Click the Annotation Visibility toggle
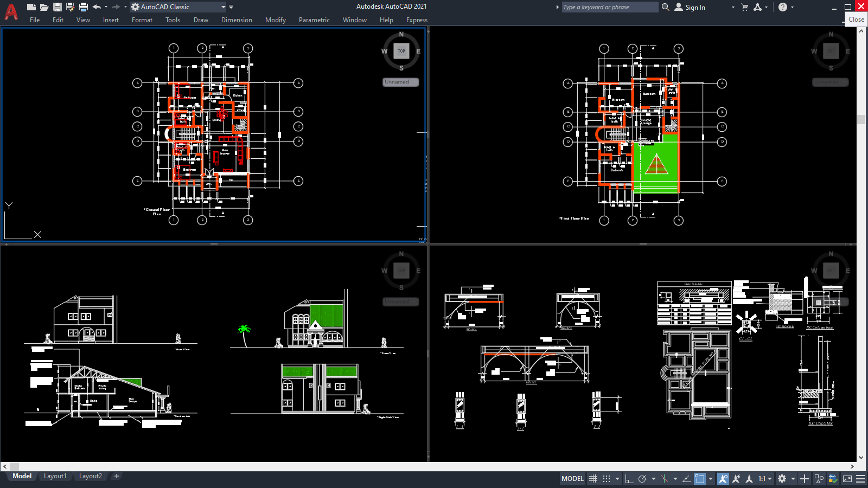The width and height of the screenshot is (868, 488). [723, 478]
